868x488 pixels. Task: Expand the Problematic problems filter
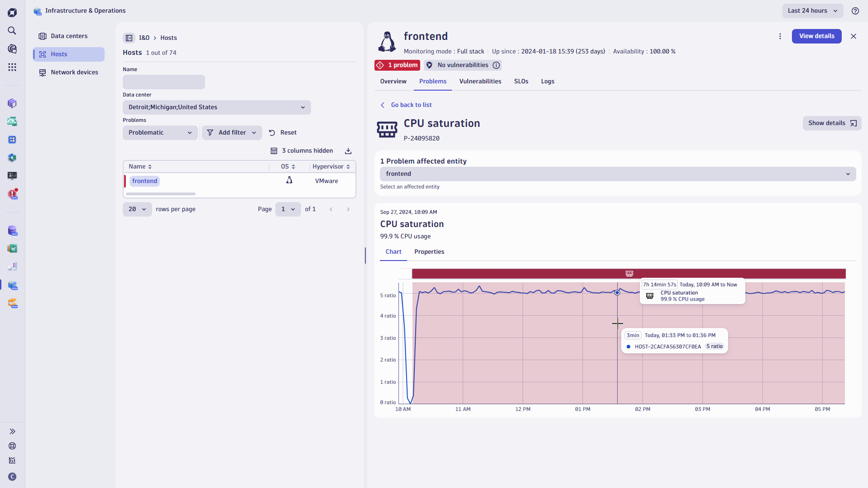pos(159,132)
